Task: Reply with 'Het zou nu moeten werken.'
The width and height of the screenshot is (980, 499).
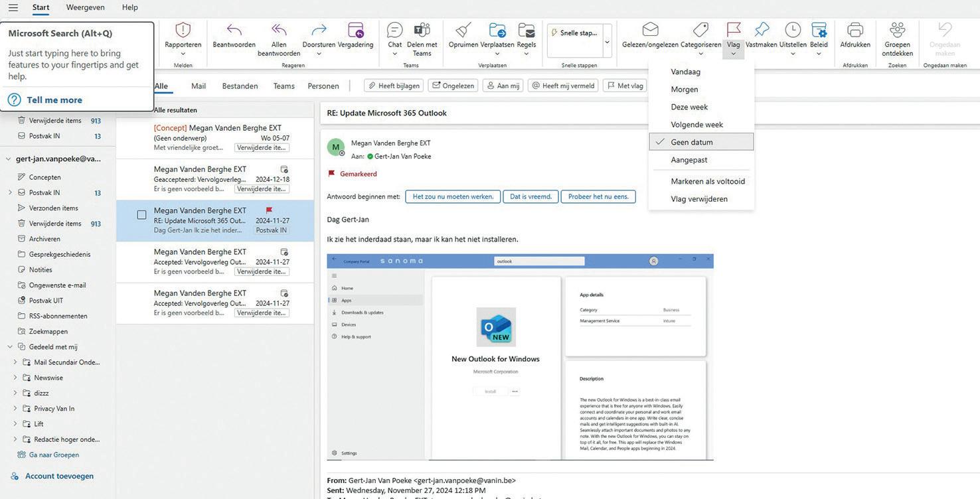Action: point(453,196)
